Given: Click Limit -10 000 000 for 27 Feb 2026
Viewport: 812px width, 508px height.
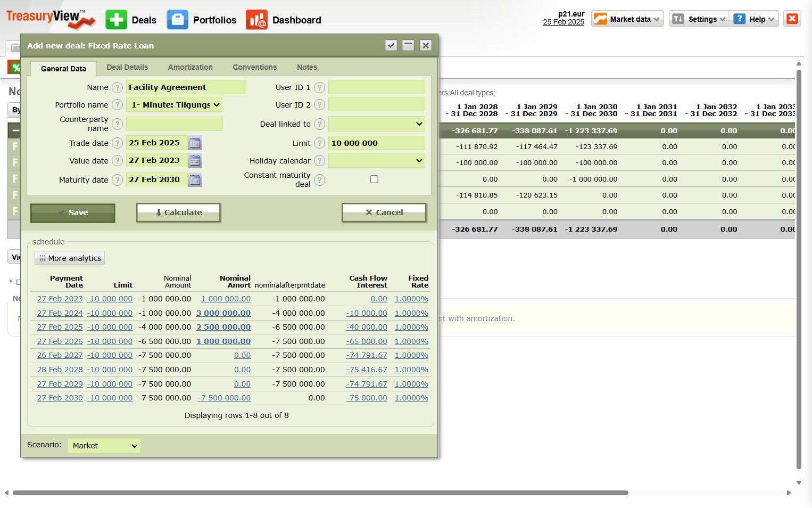Looking at the screenshot, I should [x=110, y=341].
